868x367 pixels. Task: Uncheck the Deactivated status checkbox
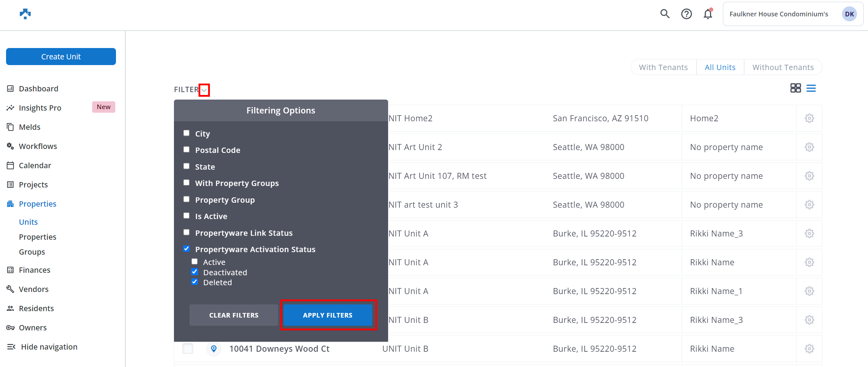point(195,272)
